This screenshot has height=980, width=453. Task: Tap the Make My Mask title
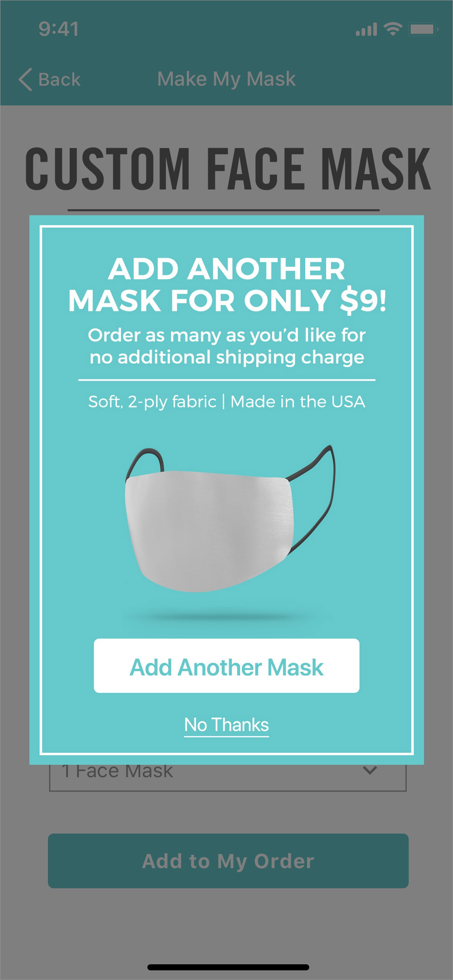tap(227, 79)
